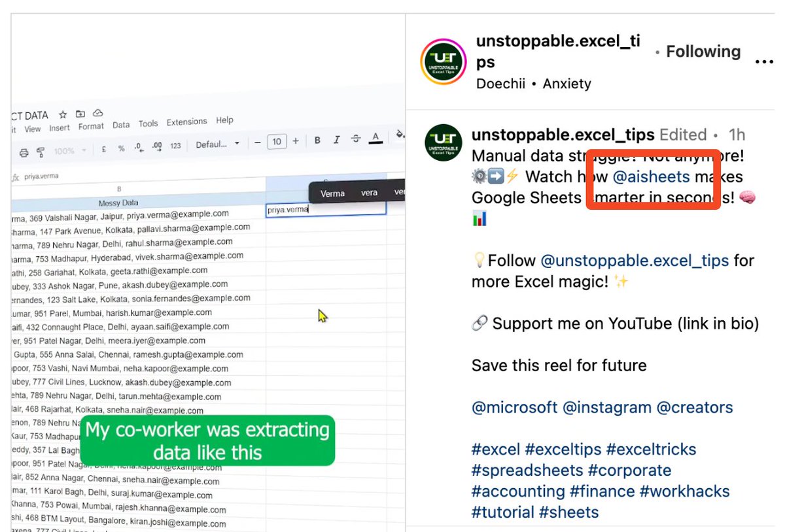The image size is (785, 532).
Task: Toggle strikethrough formatting
Action: click(356, 139)
